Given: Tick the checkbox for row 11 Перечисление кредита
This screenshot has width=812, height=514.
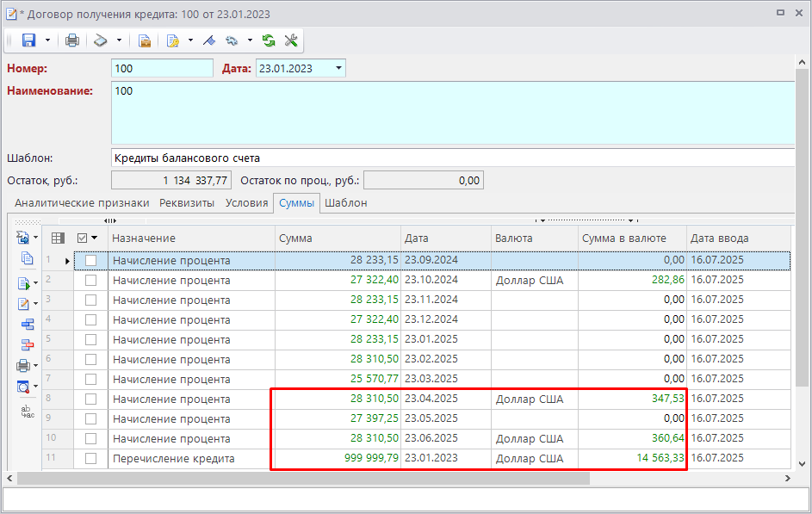Looking at the screenshot, I should coord(90,459).
